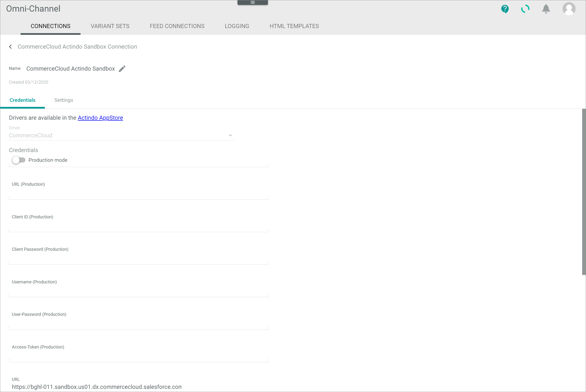Switch to Connections tab
The height and width of the screenshot is (392, 586).
pyautogui.click(x=51, y=26)
